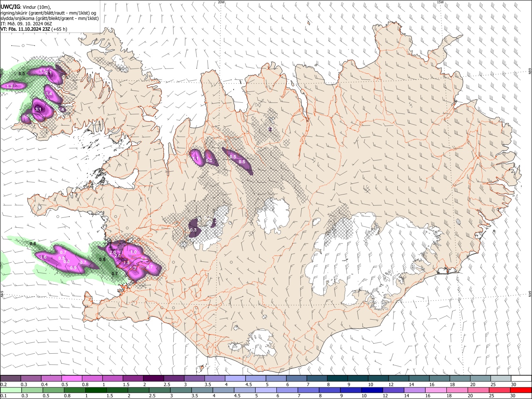Pick the top-row lavender swatch labeled 4
Image resolution: width=532 pixels, height=399 pixels.
235,379
